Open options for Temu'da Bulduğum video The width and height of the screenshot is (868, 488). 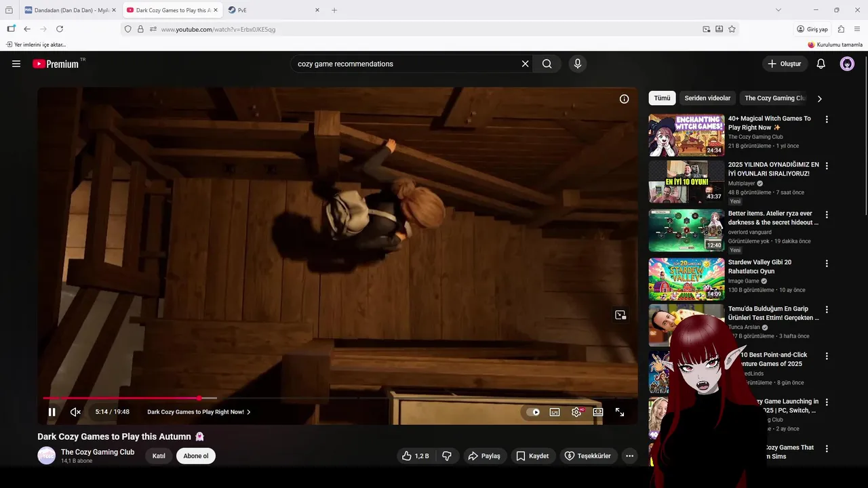(827, 309)
